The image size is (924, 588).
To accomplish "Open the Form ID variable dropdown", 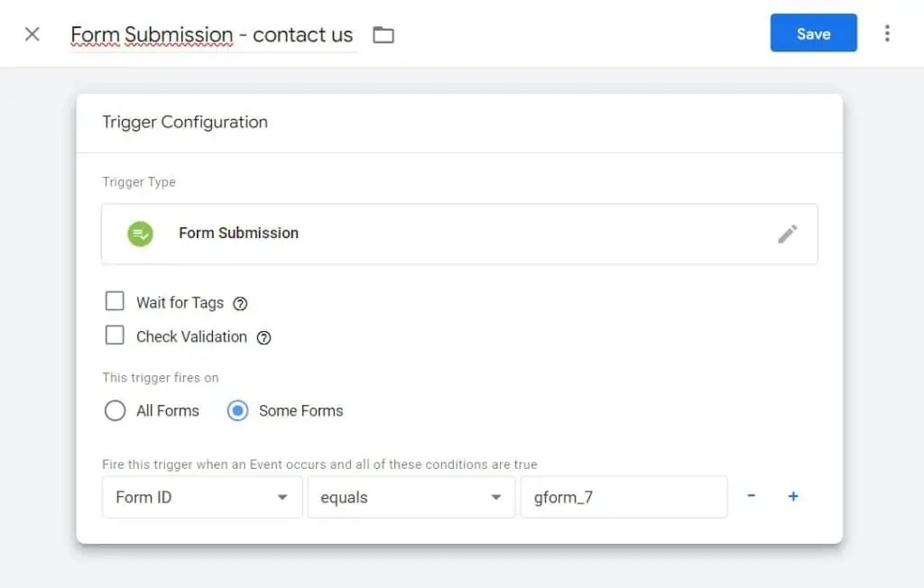I will pyautogui.click(x=200, y=497).
